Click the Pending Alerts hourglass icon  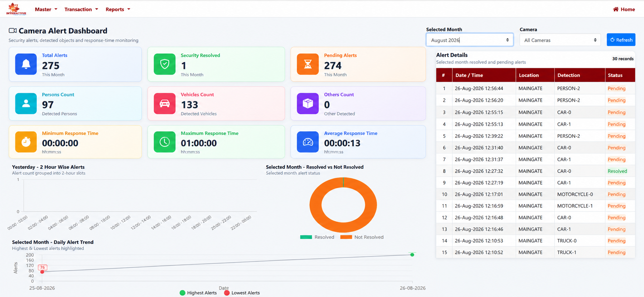pyautogui.click(x=308, y=64)
